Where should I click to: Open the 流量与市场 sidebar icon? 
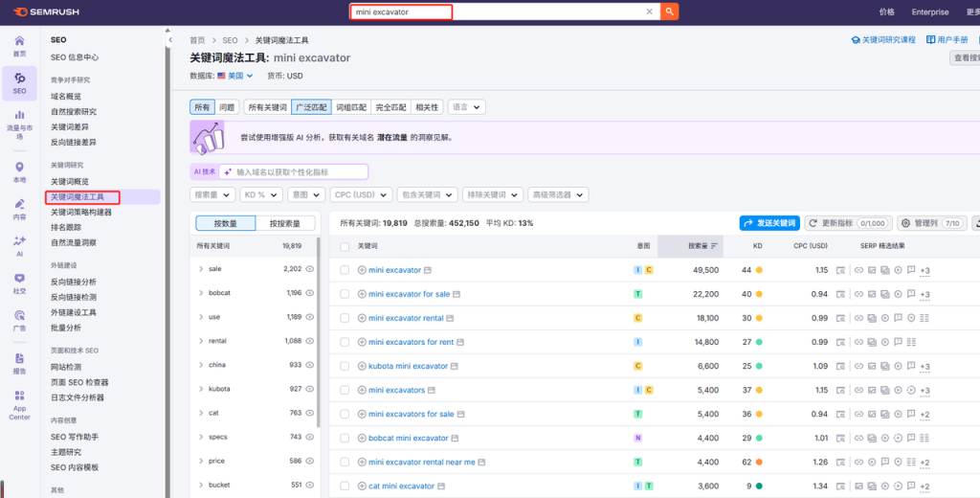pos(19,124)
